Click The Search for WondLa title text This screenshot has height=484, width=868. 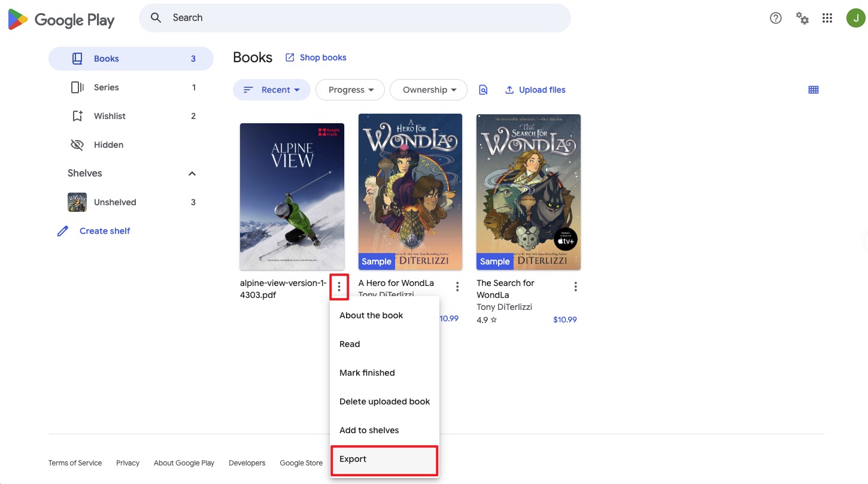506,289
